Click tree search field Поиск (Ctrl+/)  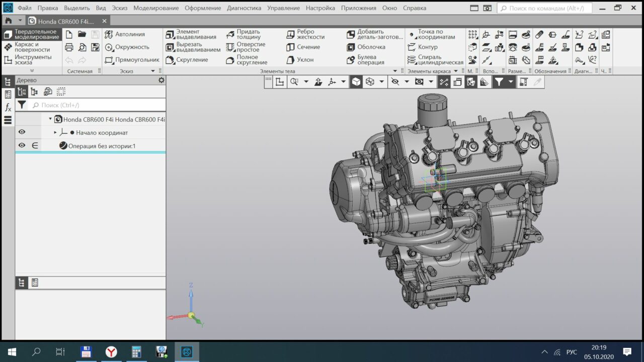(x=98, y=105)
